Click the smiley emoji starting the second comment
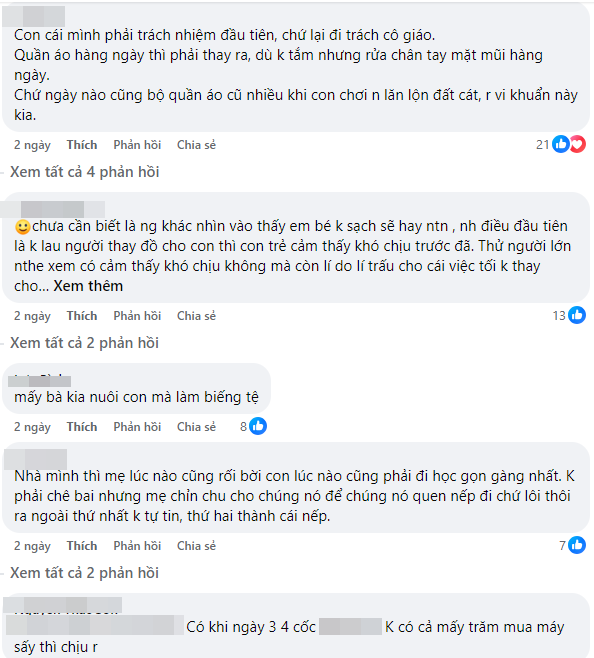The width and height of the screenshot is (594, 658). (x=23, y=227)
